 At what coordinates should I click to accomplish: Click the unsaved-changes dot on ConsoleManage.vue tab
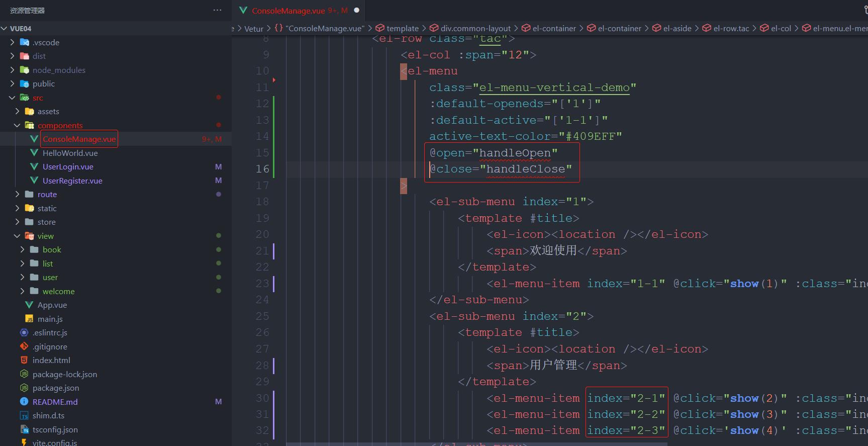357,10
